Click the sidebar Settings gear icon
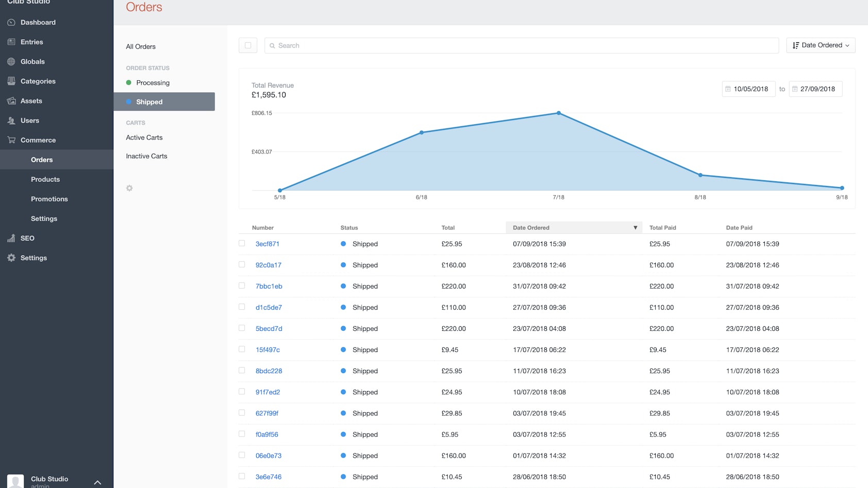Image resolution: width=868 pixels, height=488 pixels. [x=11, y=258]
